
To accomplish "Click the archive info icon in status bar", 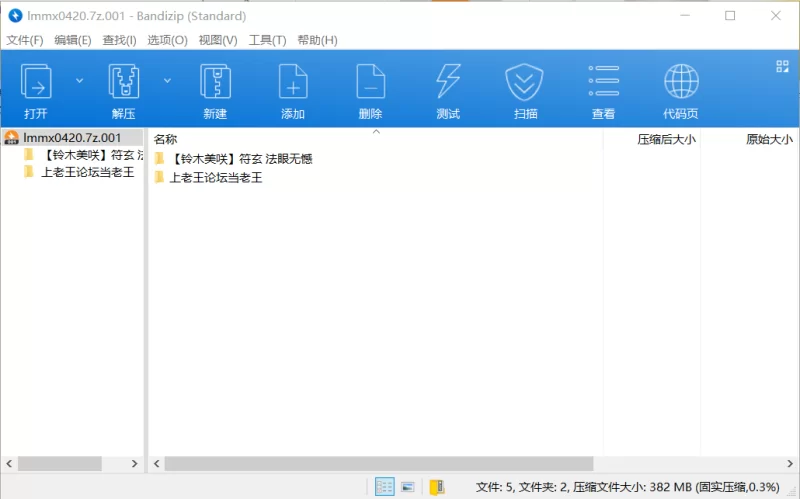I will pos(437,487).
